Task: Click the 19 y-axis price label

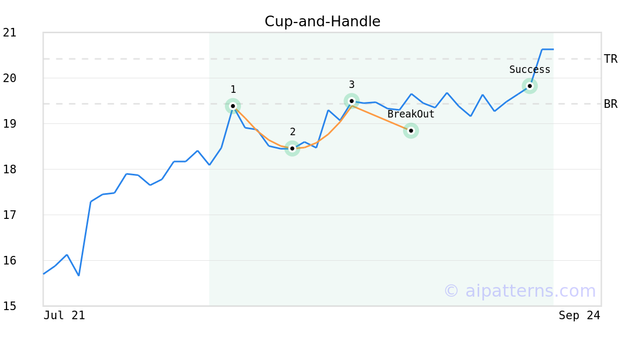Action: (10, 124)
